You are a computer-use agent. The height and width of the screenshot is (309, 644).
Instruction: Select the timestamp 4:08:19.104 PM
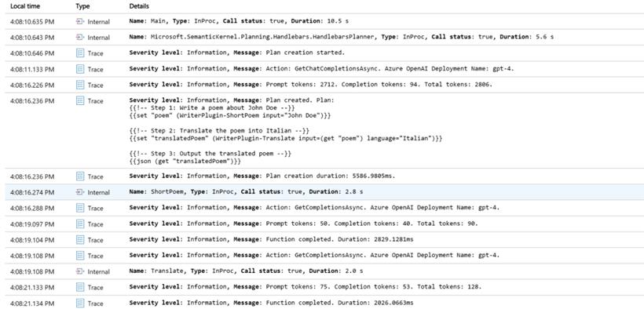coord(32,240)
